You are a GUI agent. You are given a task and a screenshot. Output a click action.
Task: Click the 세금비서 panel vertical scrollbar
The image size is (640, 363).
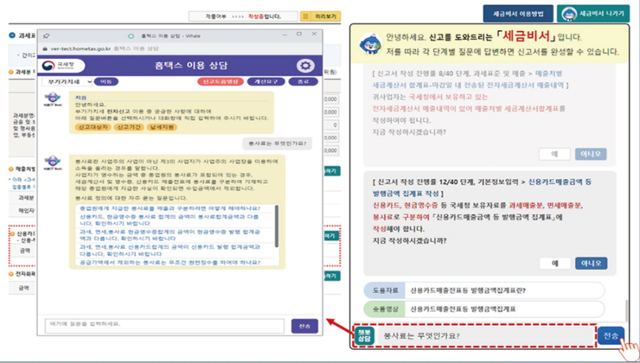pyautogui.click(x=627, y=311)
